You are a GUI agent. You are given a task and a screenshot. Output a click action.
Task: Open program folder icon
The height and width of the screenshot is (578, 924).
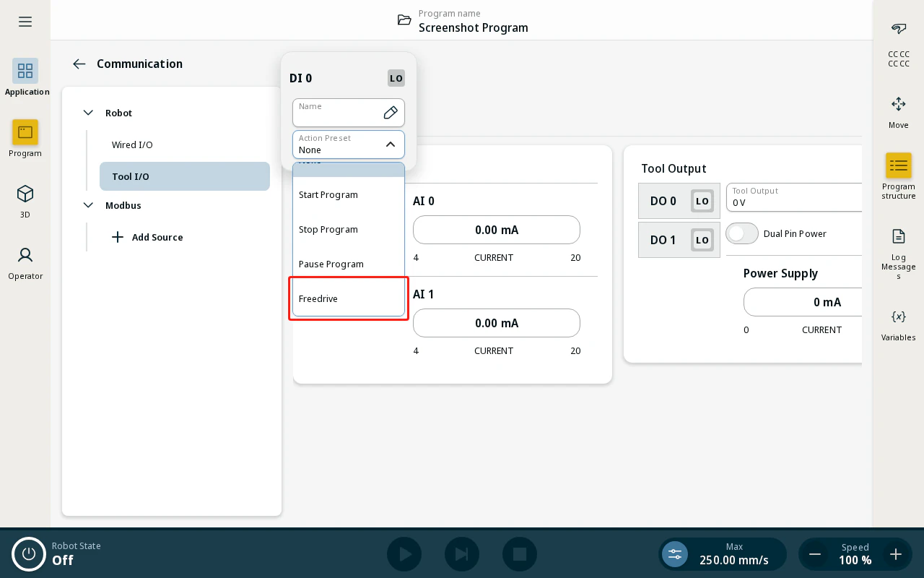[x=405, y=20]
